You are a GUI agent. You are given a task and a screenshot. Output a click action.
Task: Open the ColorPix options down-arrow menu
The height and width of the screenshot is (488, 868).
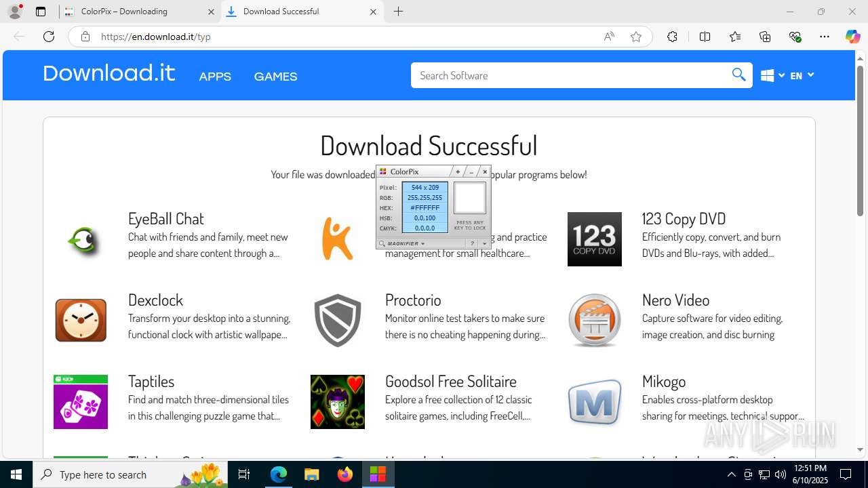point(484,243)
